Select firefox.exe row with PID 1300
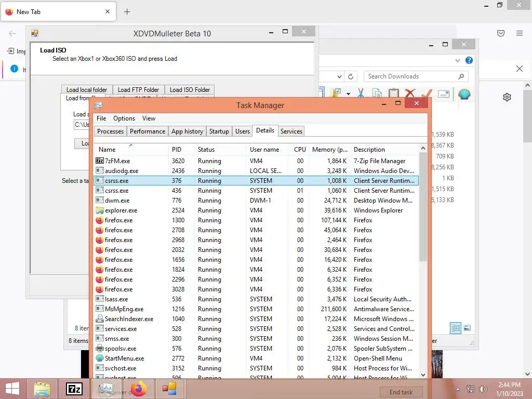The height and width of the screenshot is (399, 532). point(256,220)
